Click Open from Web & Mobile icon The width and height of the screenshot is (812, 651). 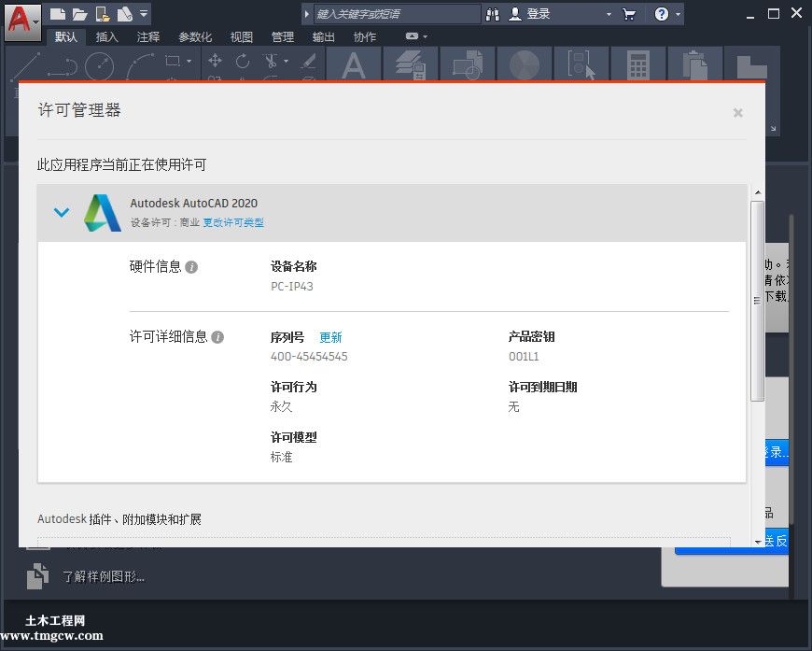pyautogui.click(x=103, y=14)
